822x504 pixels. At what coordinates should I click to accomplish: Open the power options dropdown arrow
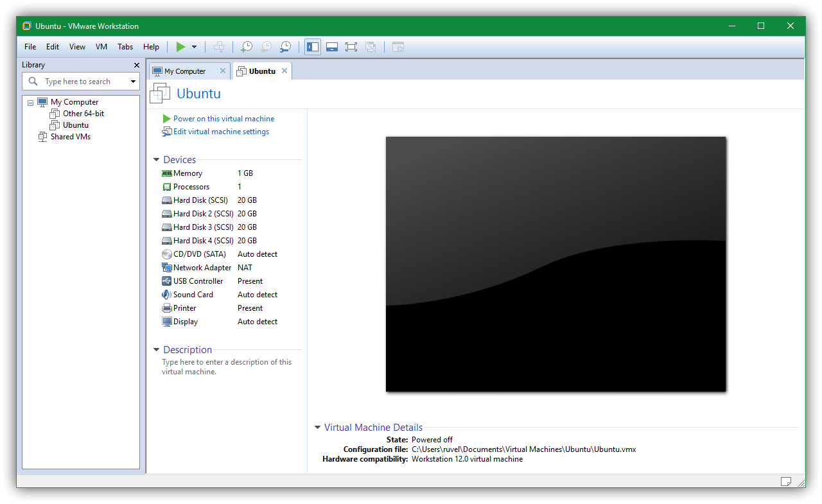194,47
